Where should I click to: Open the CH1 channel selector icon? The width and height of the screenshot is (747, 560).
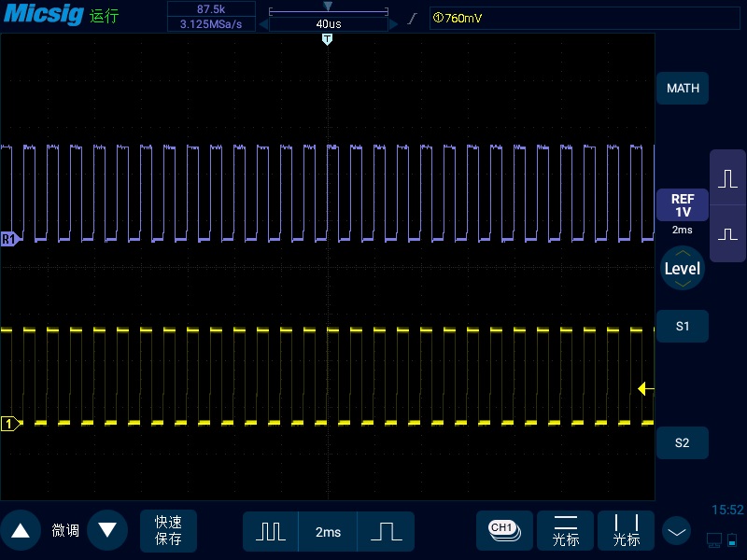coord(504,530)
